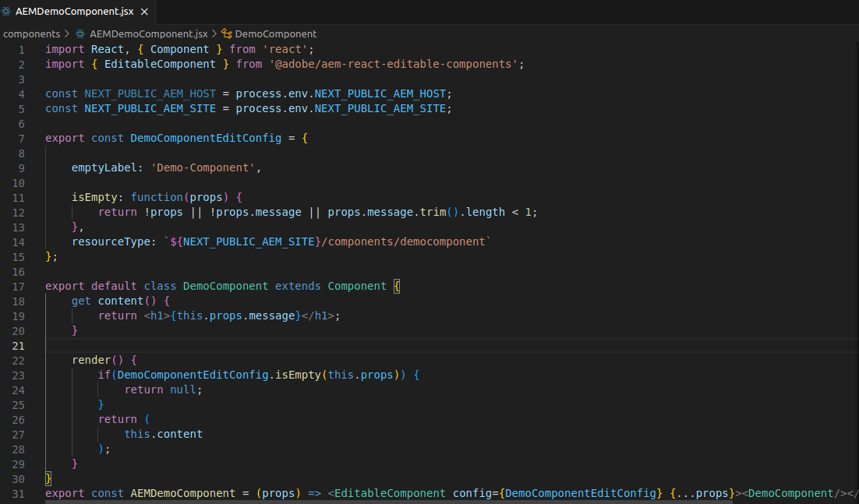Select the AEMDemoComponent.jsx tab

(74, 12)
